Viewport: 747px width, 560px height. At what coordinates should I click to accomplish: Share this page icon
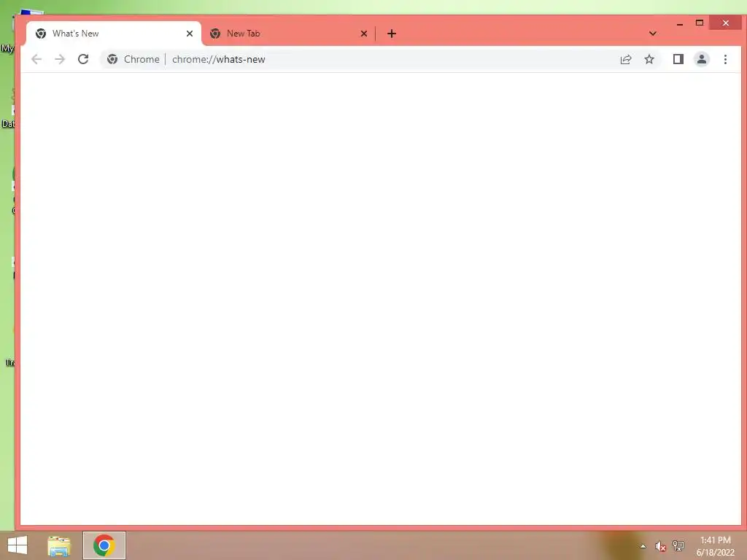point(625,60)
